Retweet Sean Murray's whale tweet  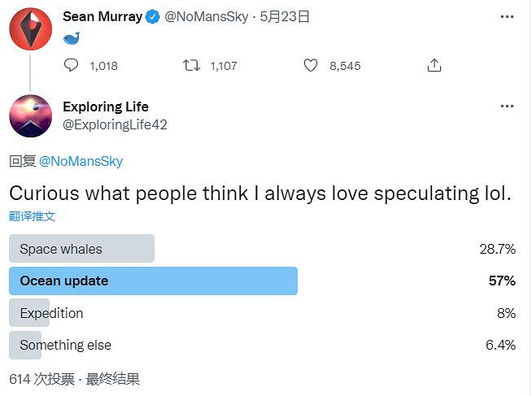point(192,65)
